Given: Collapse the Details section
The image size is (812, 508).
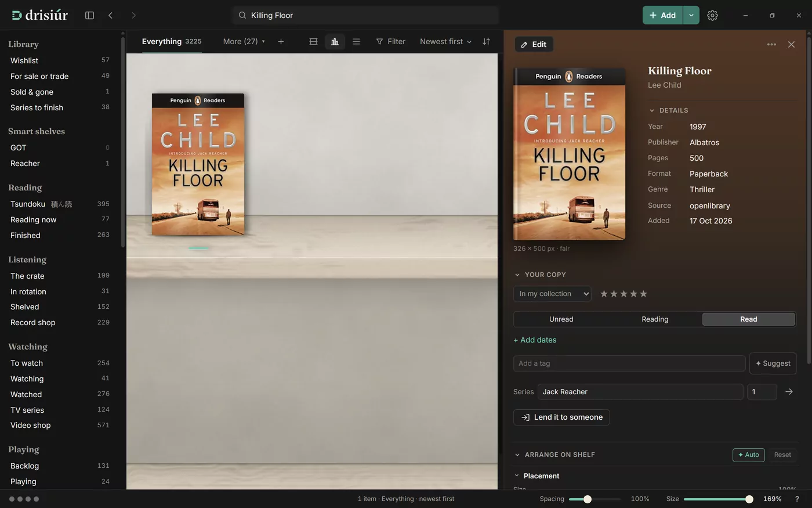Looking at the screenshot, I should (x=668, y=110).
